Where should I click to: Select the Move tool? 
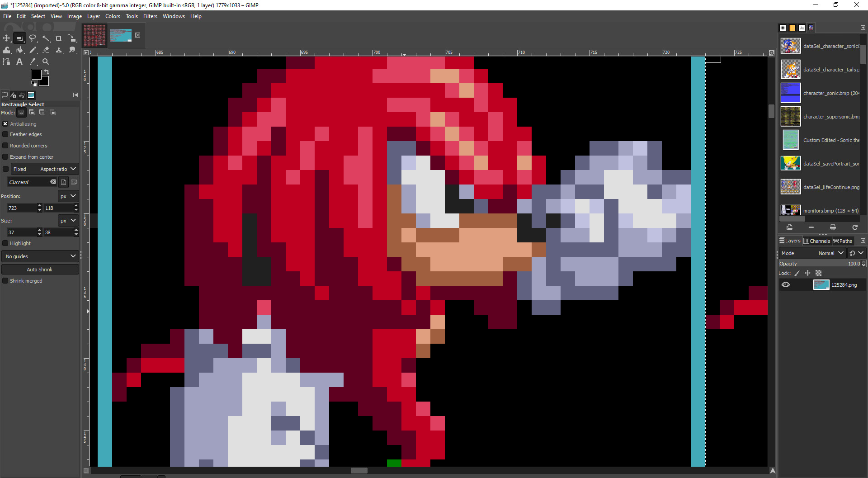tap(6, 38)
